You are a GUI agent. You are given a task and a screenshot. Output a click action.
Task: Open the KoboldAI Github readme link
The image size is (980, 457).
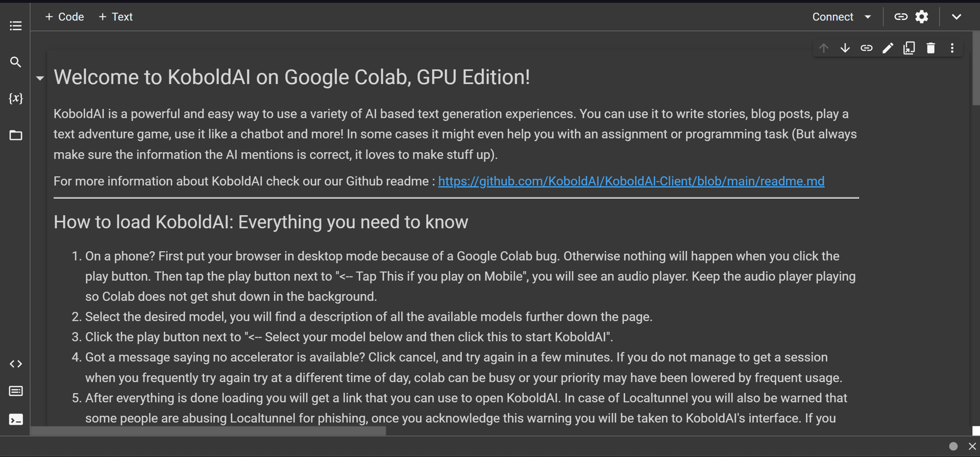pyautogui.click(x=631, y=181)
